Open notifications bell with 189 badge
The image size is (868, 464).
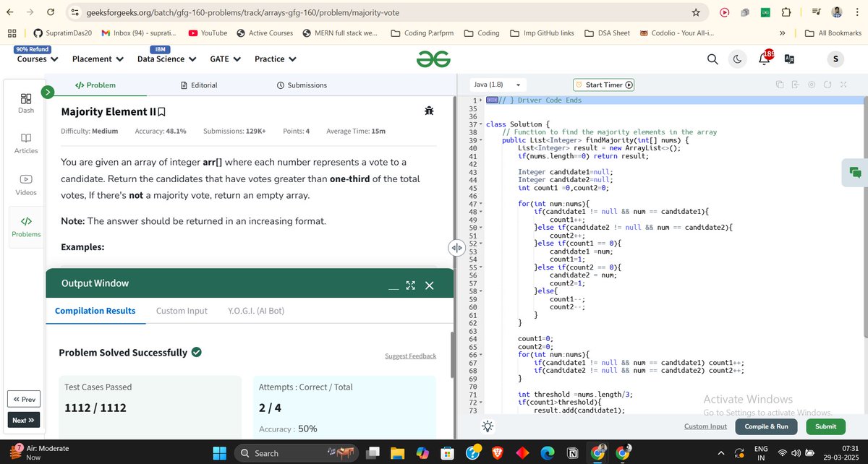[x=764, y=59]
